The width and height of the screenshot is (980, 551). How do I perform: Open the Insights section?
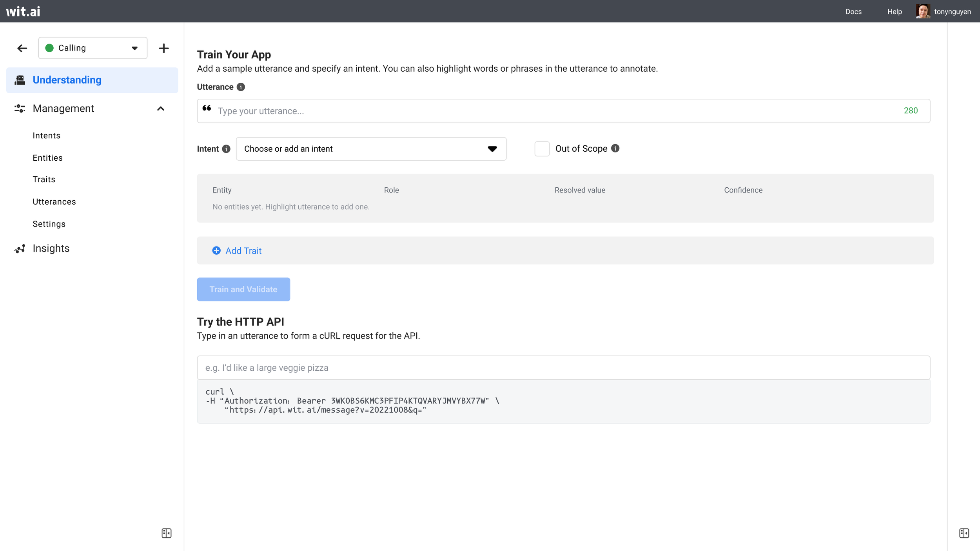click(x=51, y=248)
